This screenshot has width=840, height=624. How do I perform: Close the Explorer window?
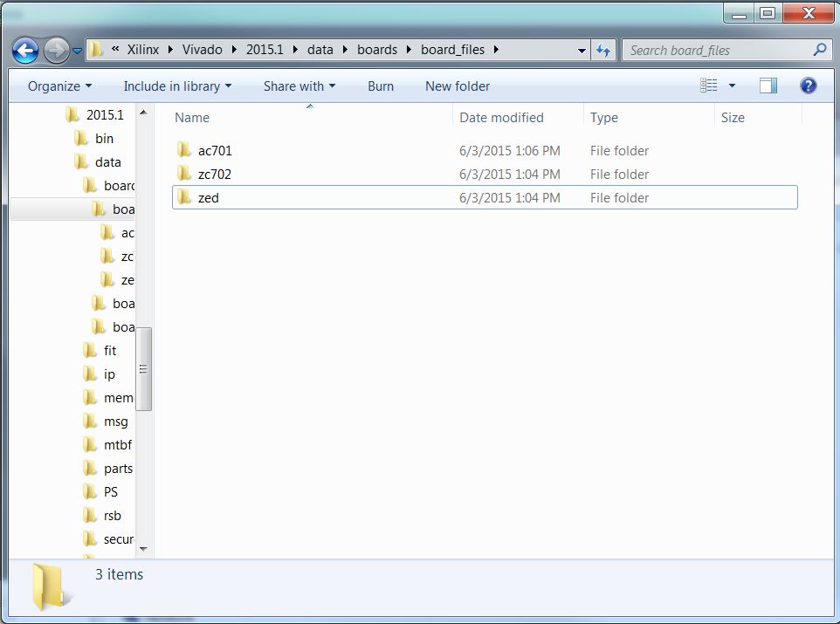[x=809, y=13]
